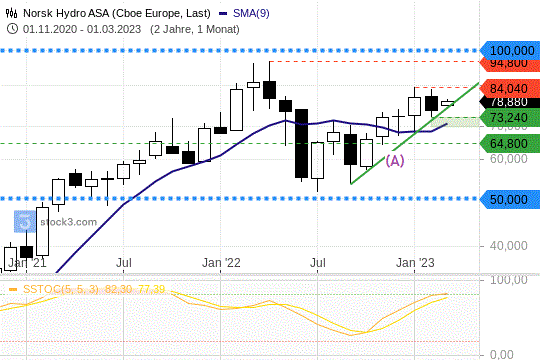Select the red 84,040 resistance tag

click(510, 89)
